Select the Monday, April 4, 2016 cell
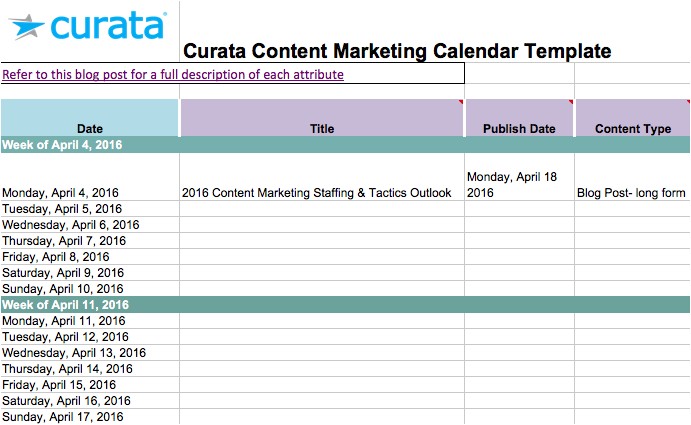Viewport: 691px width, 425px height. [x=60, y=193]
